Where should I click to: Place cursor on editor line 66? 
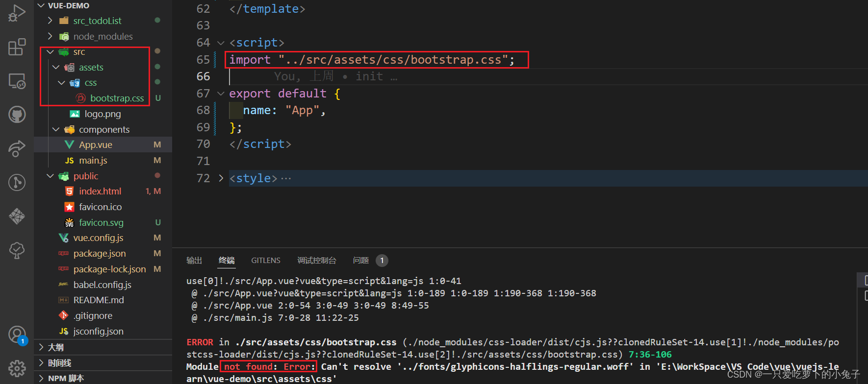(548, 76)
